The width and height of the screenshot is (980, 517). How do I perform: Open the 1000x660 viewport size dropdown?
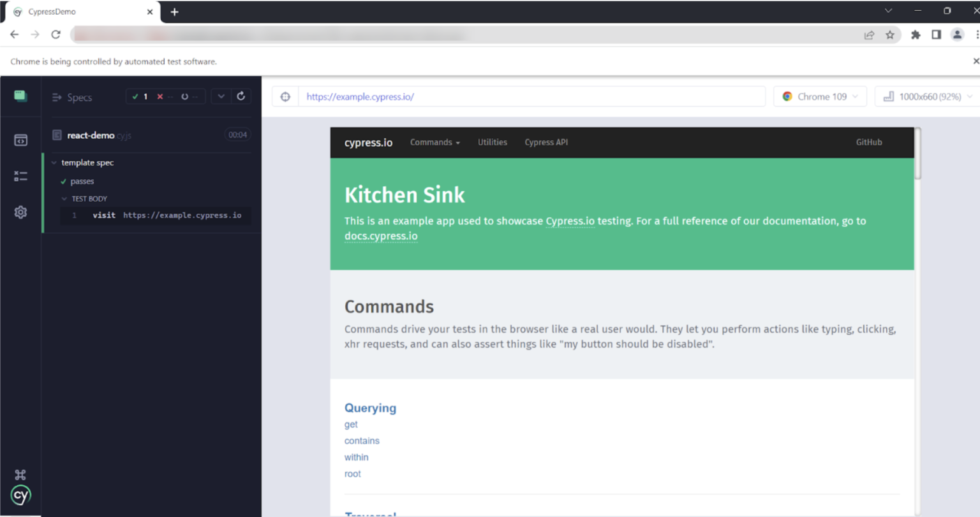(926, 96)
